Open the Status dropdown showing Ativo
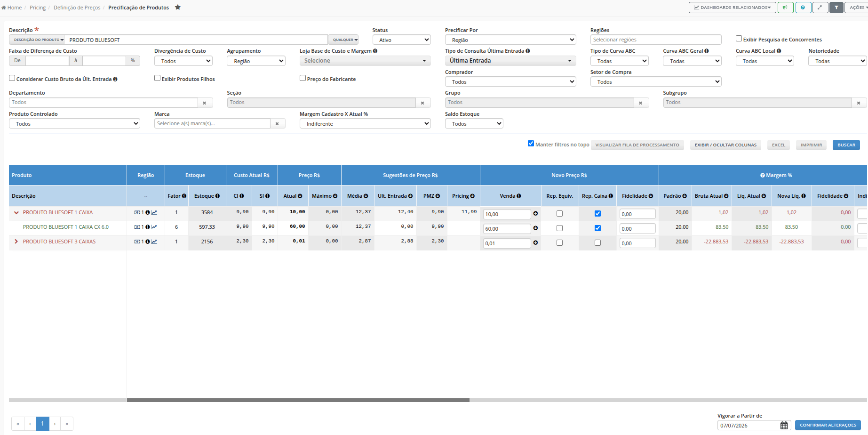868x435 pixels. coord(401,40)
